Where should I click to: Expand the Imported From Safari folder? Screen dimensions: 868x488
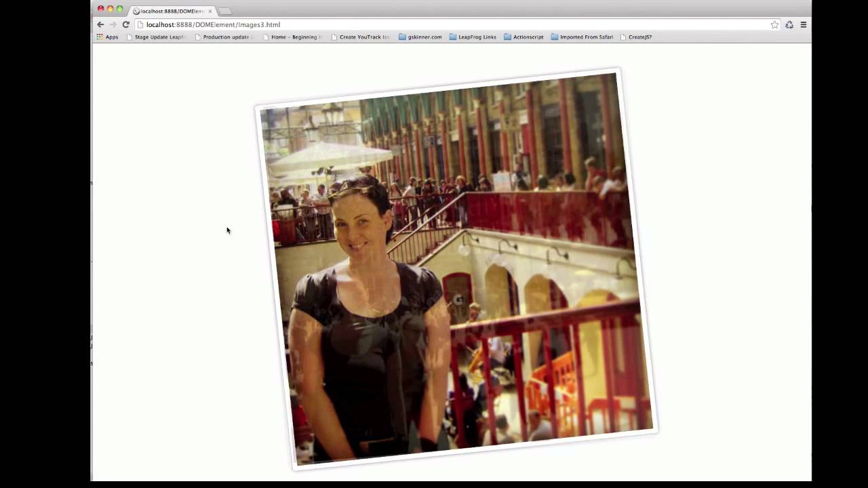[x=582, y=37]
